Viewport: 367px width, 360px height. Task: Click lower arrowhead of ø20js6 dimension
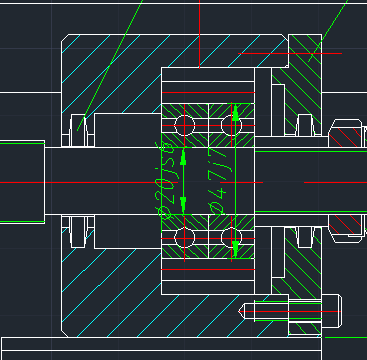[183, 204]
